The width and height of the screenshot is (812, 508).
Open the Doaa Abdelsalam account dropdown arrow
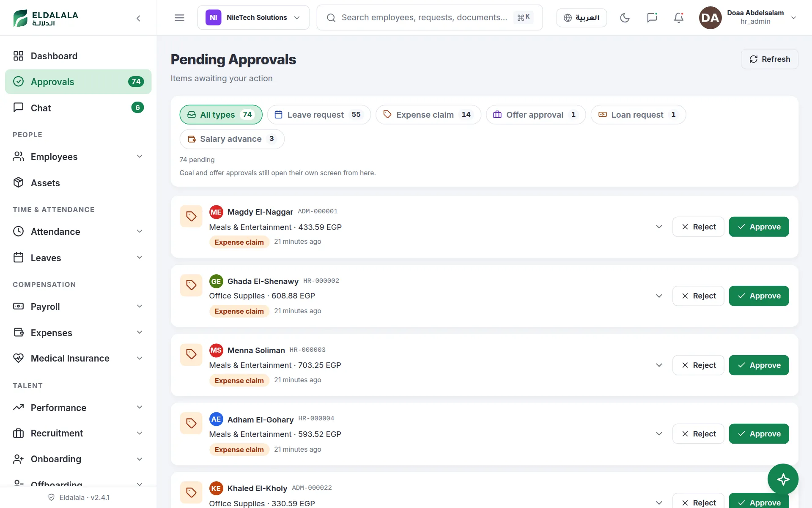click(794, 18)
